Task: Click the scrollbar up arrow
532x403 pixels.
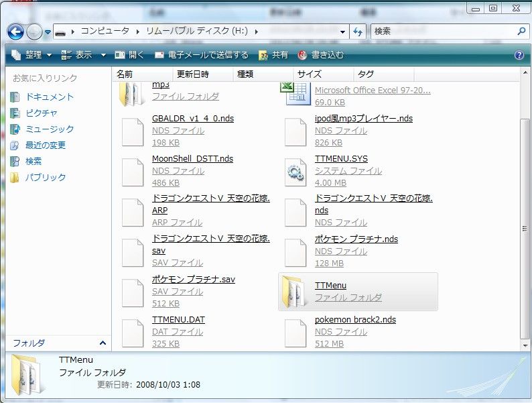Action: tap(525, 72)
